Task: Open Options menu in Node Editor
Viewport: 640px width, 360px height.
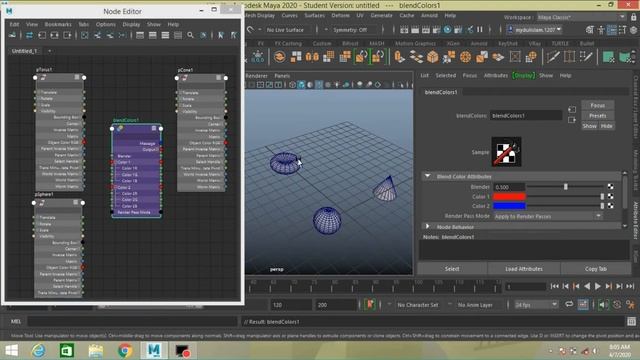Action: tap(106, 24)
